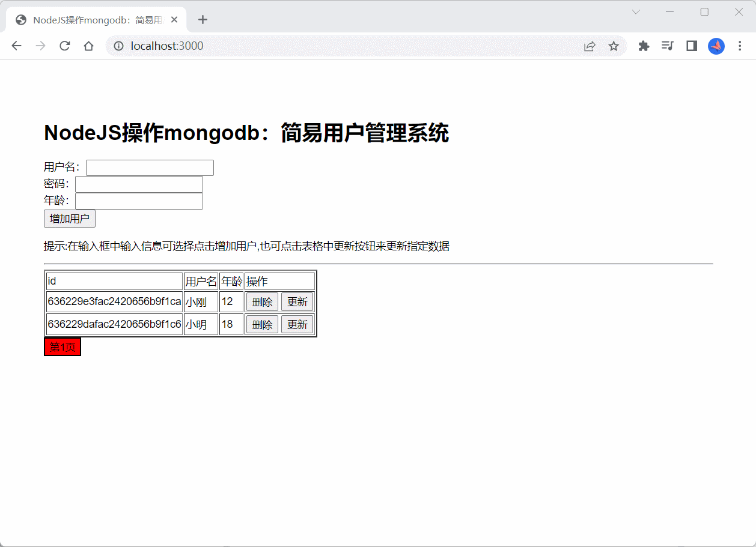
Task: Open the side panel icon
Action: point(691,46)
